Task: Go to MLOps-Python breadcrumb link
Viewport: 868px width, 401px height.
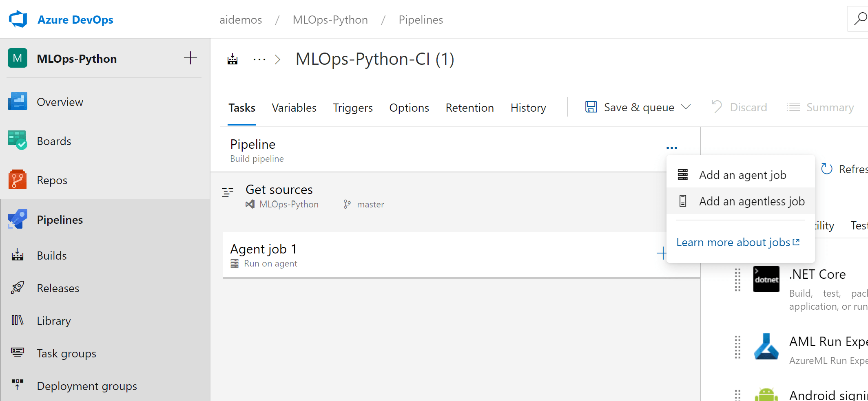Action: coord(330,20)
